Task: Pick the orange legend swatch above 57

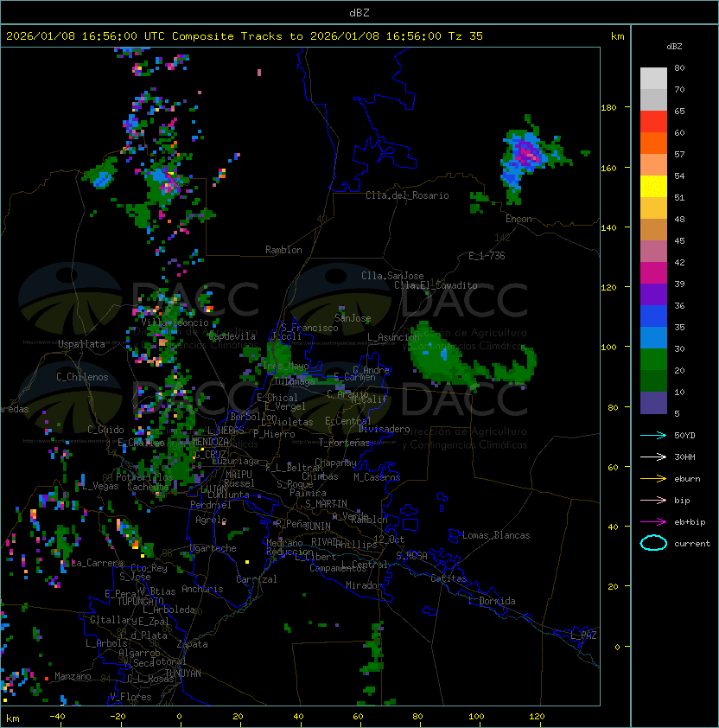Action: 653,143
